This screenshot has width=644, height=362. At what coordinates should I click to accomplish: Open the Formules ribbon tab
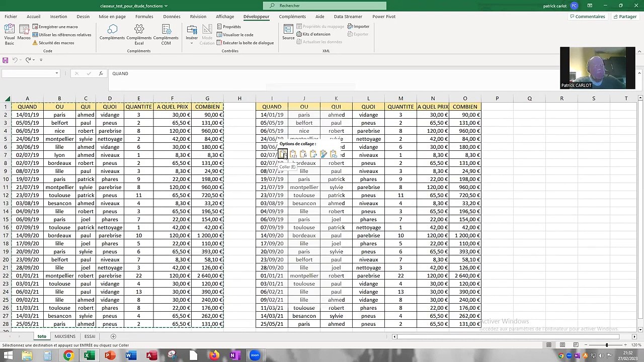[144, 17]
